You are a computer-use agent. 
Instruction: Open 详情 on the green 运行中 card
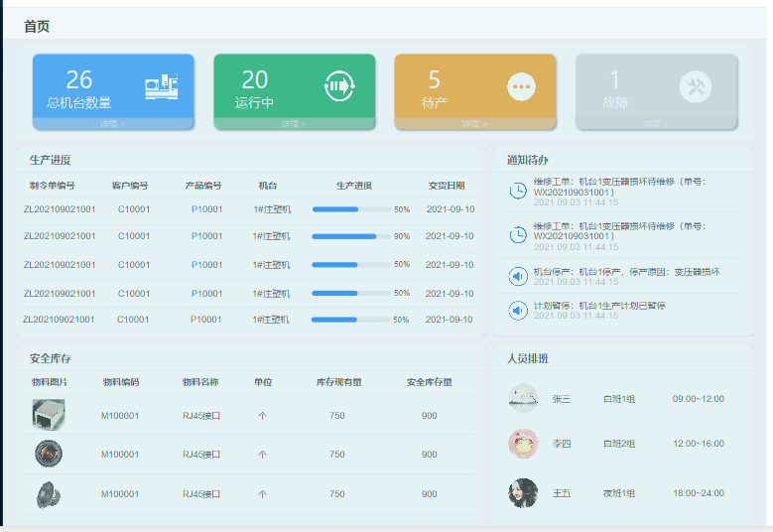point(294,124)
